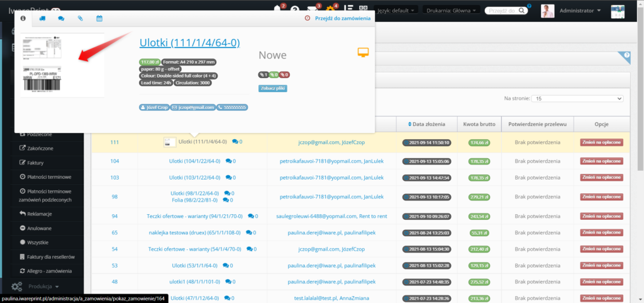Open the info tab in order popup
Viewport: 644px width, 303px height.
coord(23,18)
